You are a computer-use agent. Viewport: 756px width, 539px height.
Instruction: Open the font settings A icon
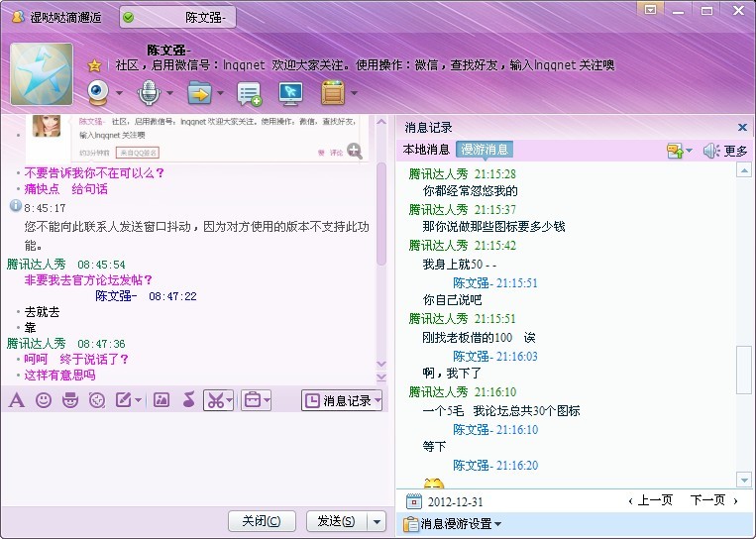click(17, 400)
